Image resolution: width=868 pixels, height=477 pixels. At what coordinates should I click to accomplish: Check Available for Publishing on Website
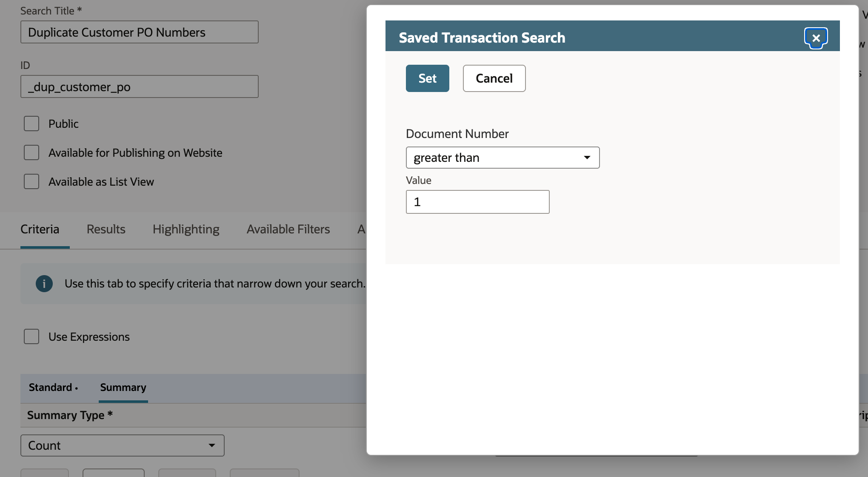[31, 153]
